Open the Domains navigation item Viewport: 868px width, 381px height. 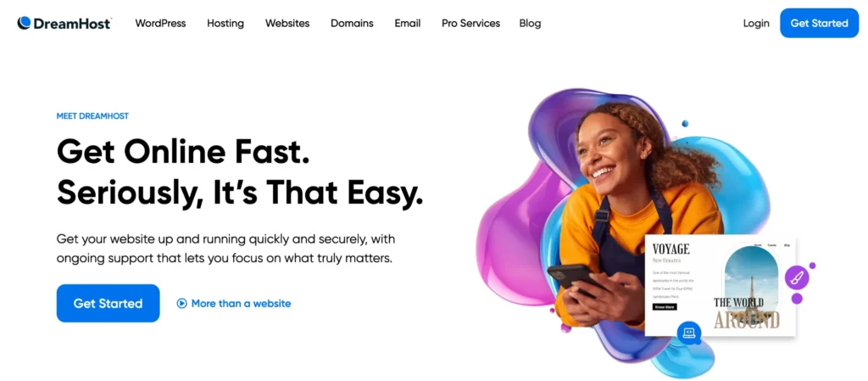(352, 23)
